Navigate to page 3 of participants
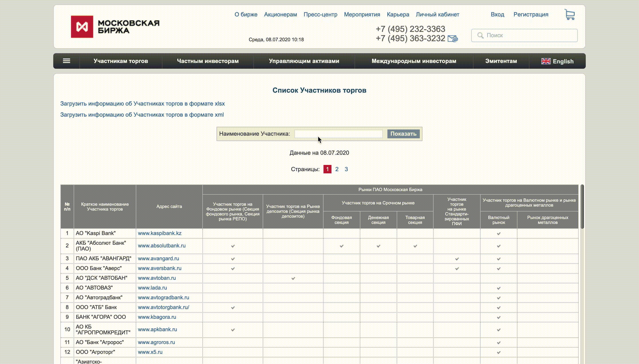 tap(346, 169)
